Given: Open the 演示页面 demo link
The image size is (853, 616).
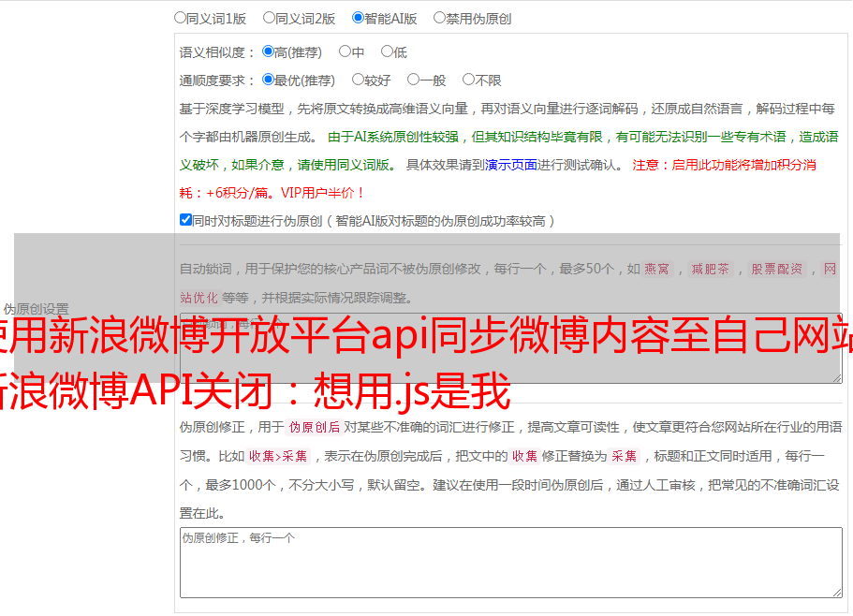Looking at the screenshot, I should tap(510, 165).
